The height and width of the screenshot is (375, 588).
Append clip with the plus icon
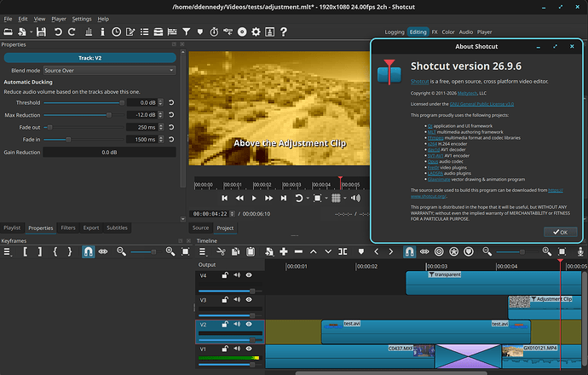284,251
